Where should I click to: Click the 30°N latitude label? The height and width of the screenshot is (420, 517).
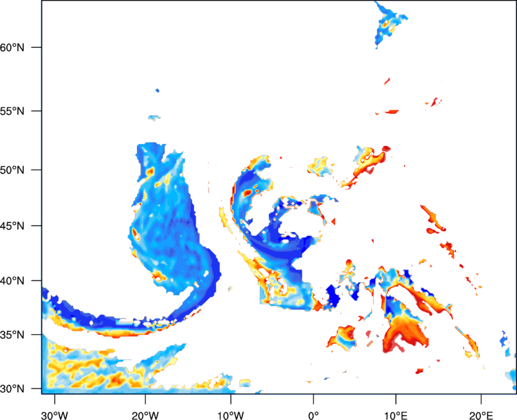click(12, 389)
